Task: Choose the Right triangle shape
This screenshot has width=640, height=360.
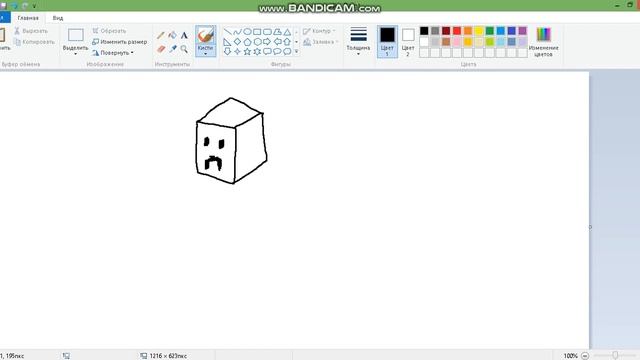Action: pos(227,42)
